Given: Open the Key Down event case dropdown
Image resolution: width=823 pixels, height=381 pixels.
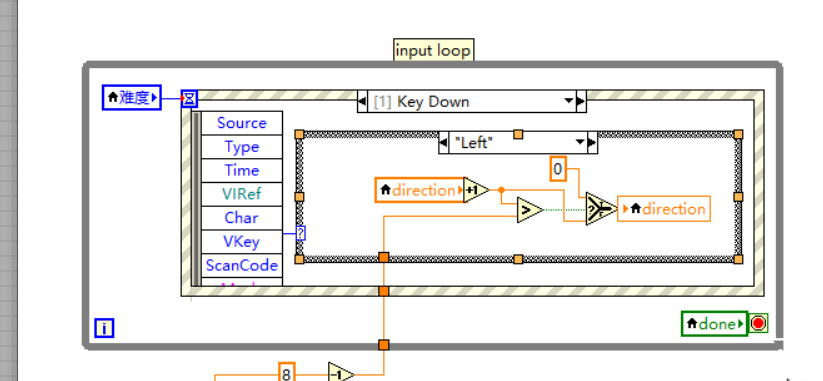Looking at the screenshot, I should coord(569,101).
